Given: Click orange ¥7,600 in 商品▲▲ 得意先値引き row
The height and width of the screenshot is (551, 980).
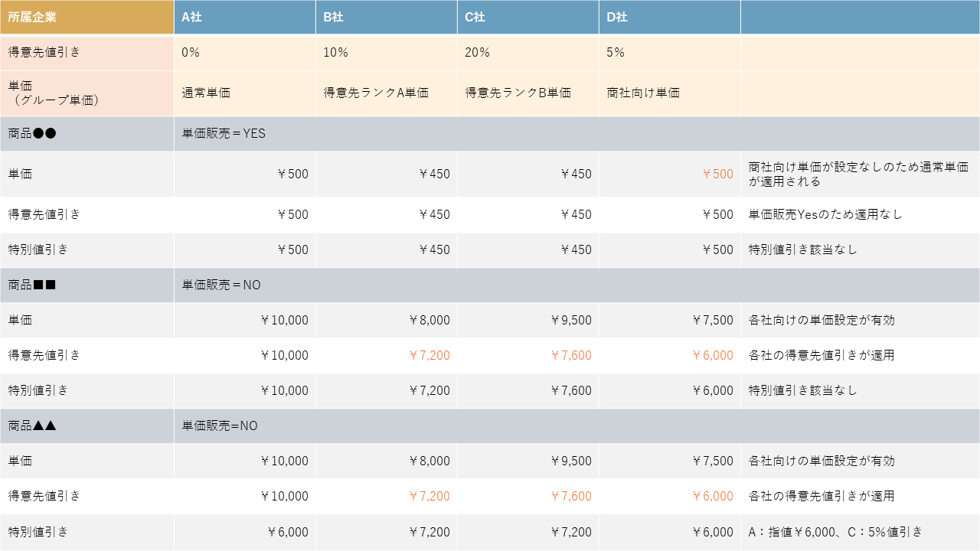Looking at the screenshot, I should pyautogui.click(x=571, y=496).
